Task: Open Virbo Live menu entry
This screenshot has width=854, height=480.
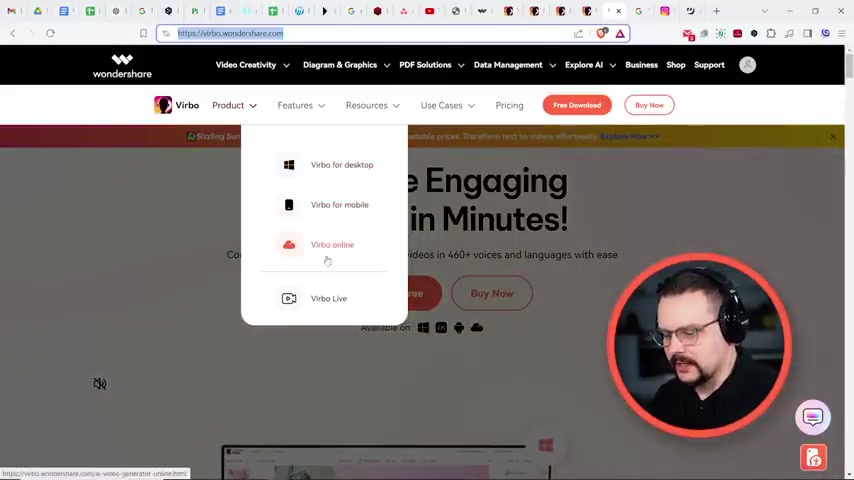Action: pos(328,299)
